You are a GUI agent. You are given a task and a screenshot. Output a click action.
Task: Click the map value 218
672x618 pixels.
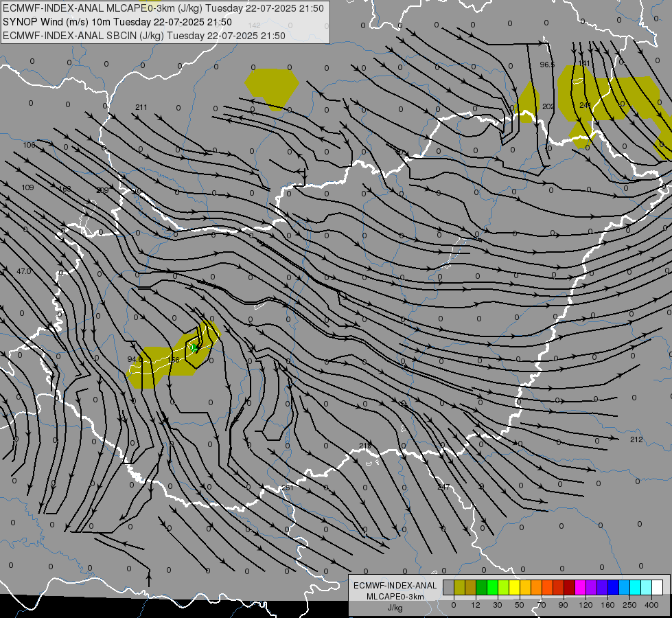tap(364, 446)
